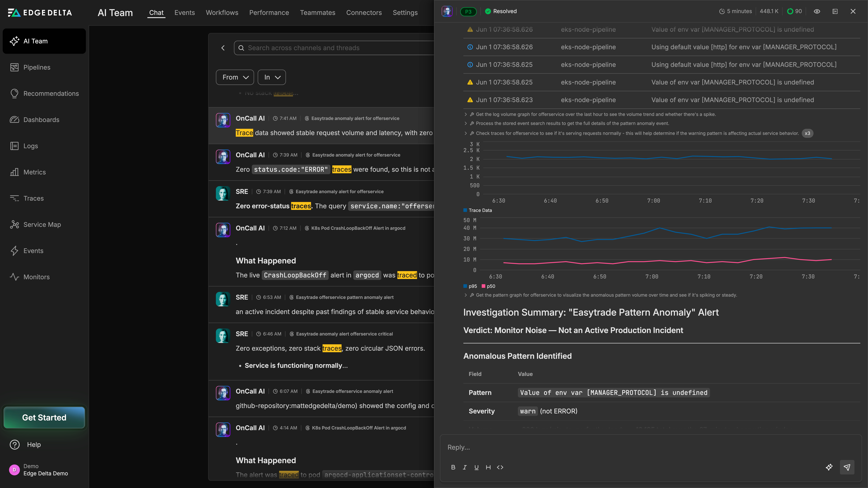Close the investigation thread panel
This screenshot has height=488, width=868.
coord(853,11)
